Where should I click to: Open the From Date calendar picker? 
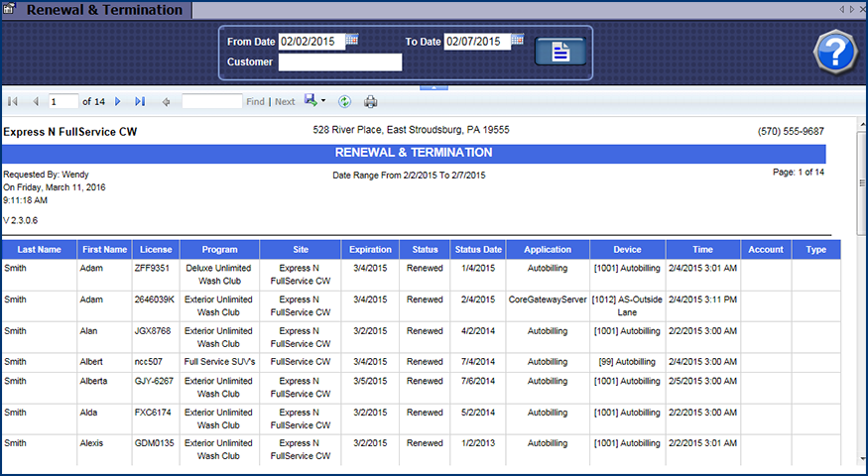click(x=352, y=41)
